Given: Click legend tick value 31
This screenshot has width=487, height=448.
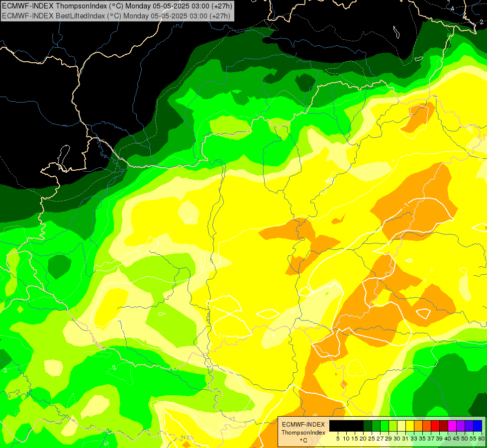Looking at the screenshot, I should click(405, 439).
